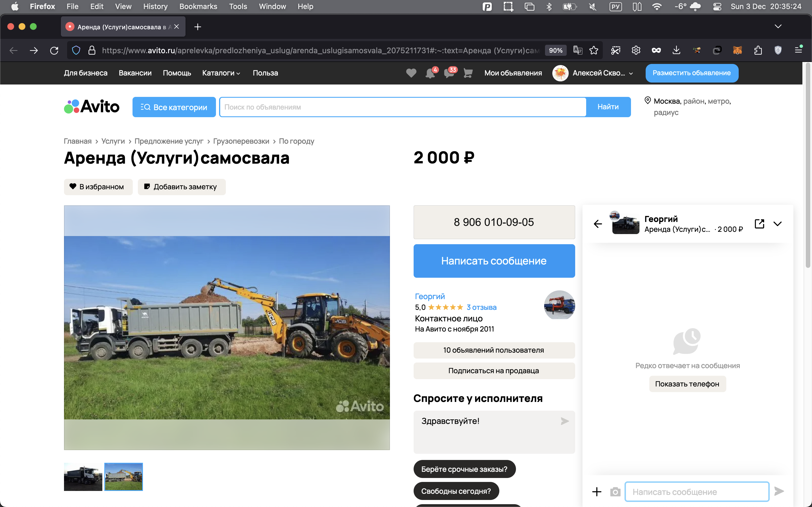812x507 pixels.
Task: Select the first truck photo thumbnail
Action: tap(83, 477)
